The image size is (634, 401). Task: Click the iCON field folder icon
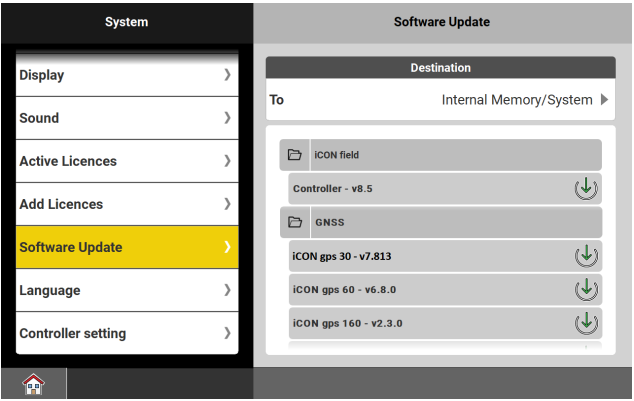tap(295, 155)
